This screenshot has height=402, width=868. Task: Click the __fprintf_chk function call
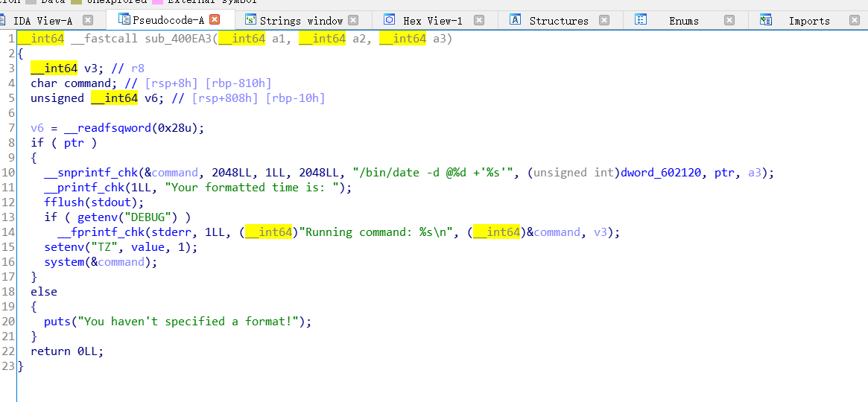click(x=104, y=232)
